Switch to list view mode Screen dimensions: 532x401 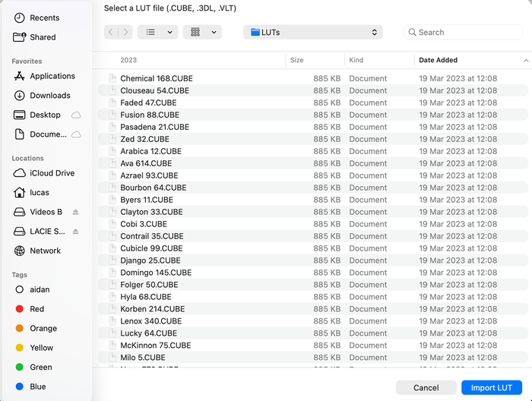[x=150, y=32]
